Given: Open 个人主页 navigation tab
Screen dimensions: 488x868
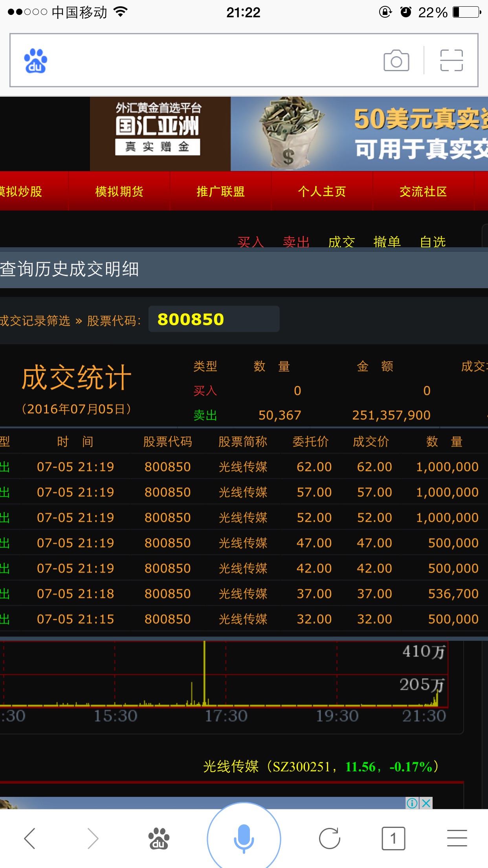Looking at the screenshot, I should pos(322,191).
